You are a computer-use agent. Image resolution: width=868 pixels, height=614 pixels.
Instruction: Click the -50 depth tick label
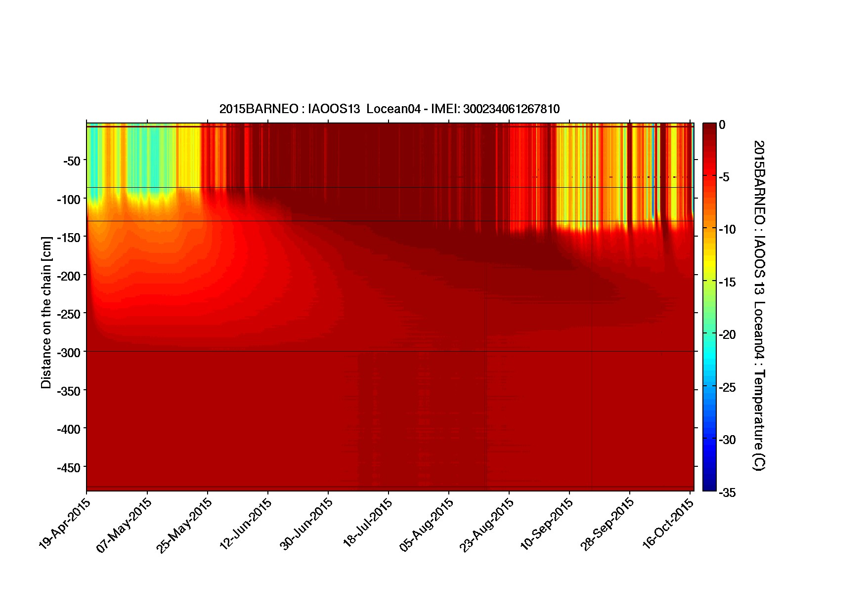point(72,161)
